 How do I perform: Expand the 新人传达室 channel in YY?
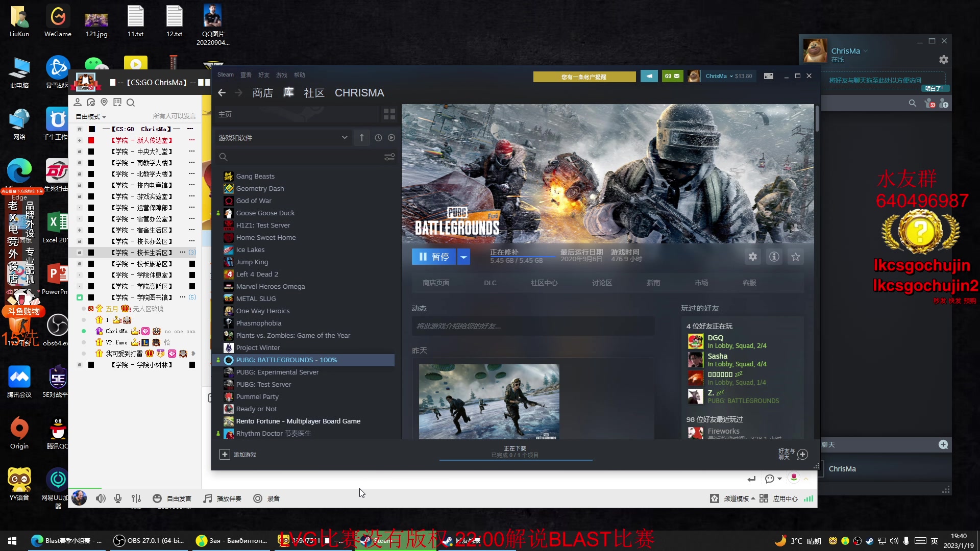pos(79,140)
